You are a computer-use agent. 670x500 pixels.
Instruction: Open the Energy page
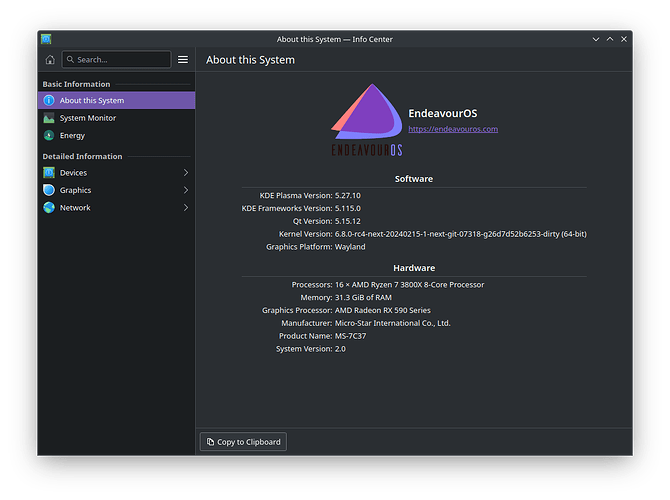pos(116,135)
